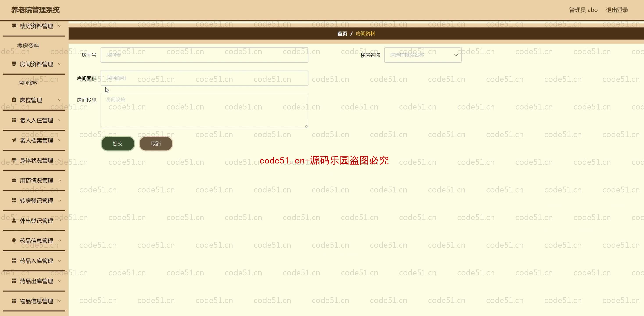Click the 药品出库管理 grid icon
644x316 pixels.
click(x=14, y=281)
